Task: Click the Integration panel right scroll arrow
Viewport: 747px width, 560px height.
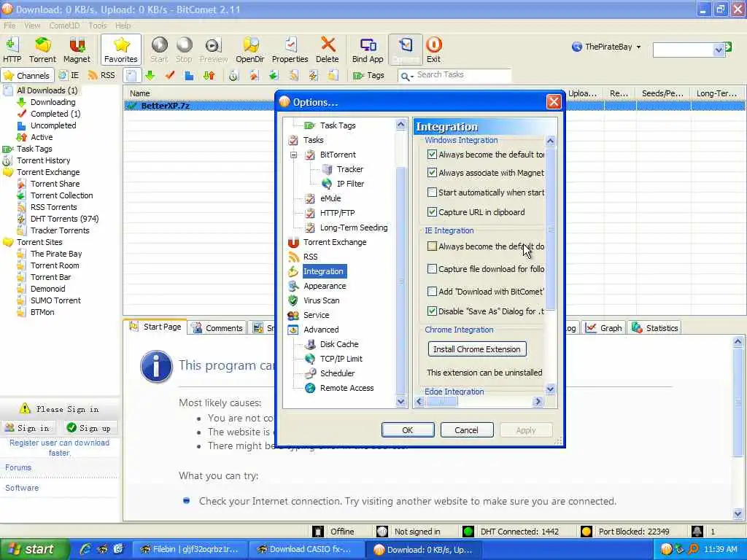Action: tap(538, 402)
